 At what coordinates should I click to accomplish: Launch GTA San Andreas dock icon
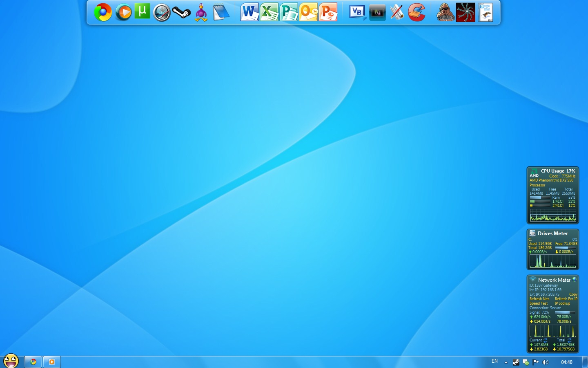[445, 12]
